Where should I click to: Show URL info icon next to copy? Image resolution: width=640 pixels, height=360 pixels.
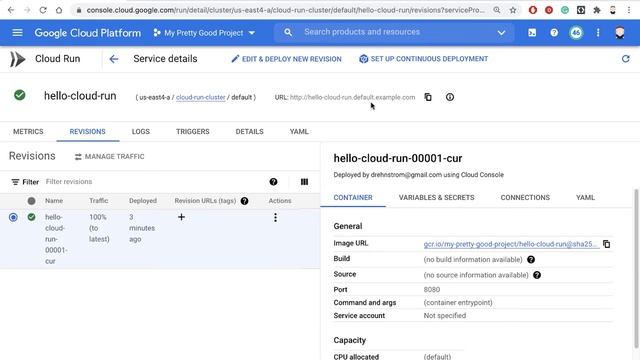(x=450, y=97)
